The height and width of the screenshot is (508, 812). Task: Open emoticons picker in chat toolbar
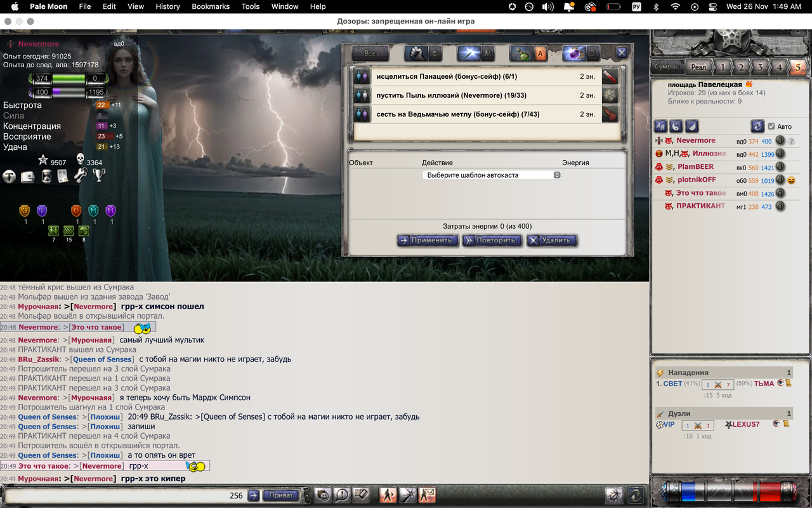pyautogui.click(x=323, y=495)
